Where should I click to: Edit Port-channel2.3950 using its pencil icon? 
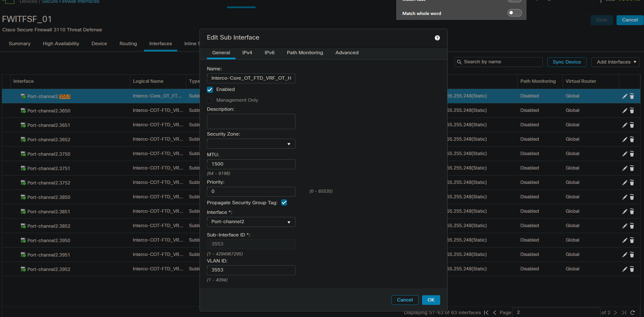625,240
